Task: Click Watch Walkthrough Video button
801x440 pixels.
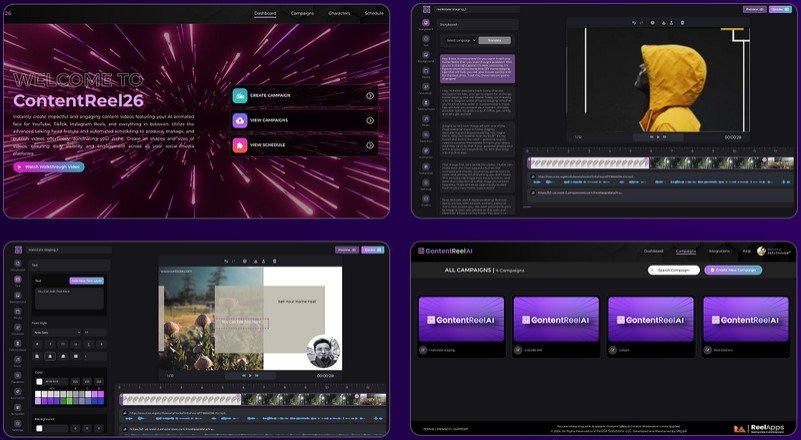Action: [49, 167]
